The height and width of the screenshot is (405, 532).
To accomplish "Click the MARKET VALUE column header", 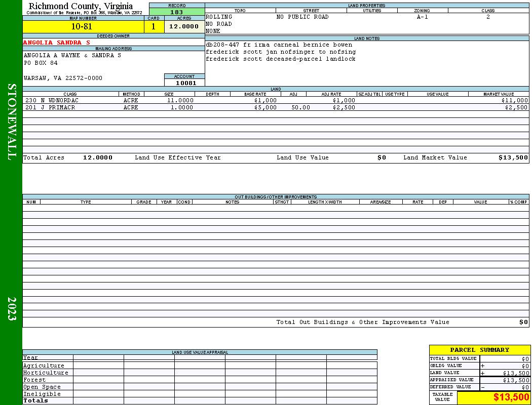I will coord(499,94).
